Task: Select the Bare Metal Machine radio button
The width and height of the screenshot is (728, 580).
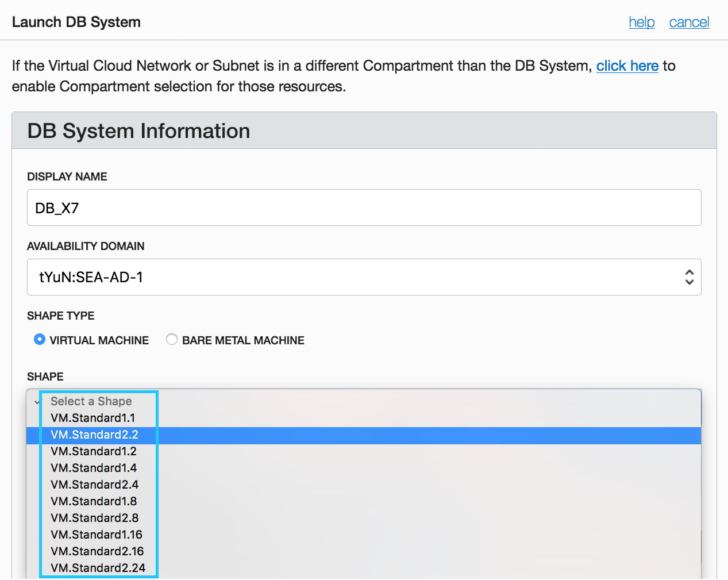Action: point(171,340)
